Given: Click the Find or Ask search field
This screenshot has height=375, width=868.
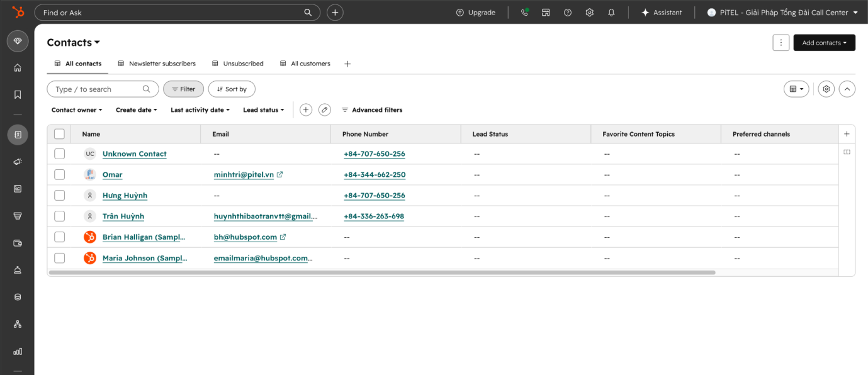Looking at the screenshot, I should click(178, 13).
